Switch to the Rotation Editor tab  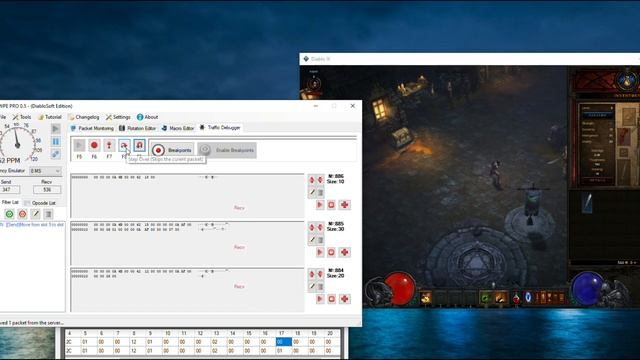click(x=138, y=128)
